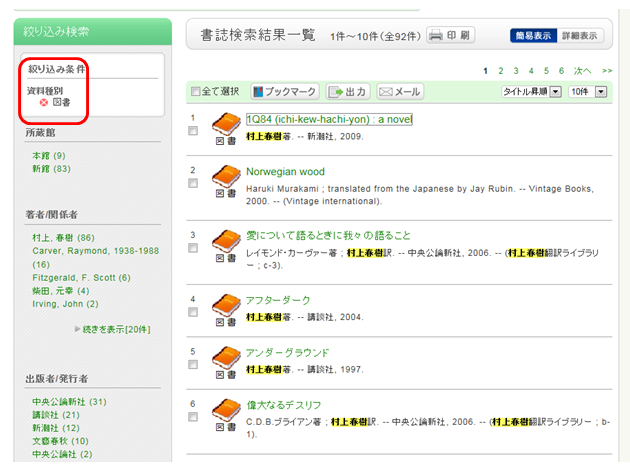
Task: Click book icon for 1Q84 result
Action: click(x=226, y=124)
